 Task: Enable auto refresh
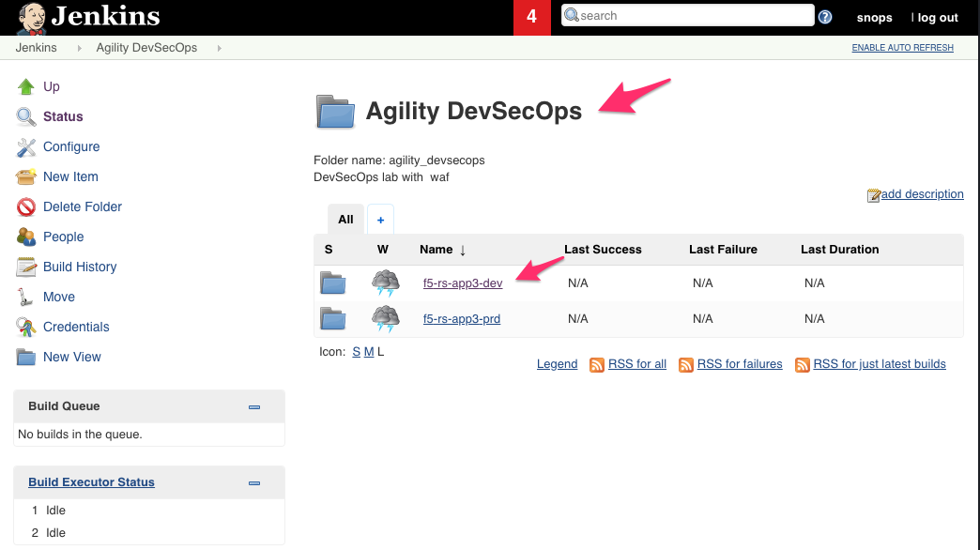(x=902, y=48)
